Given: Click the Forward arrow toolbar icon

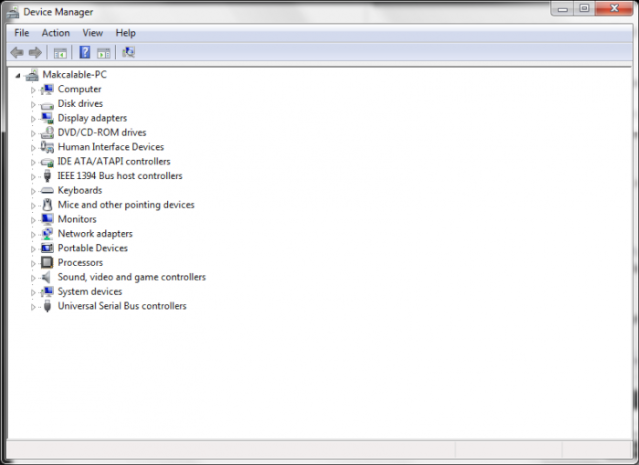Looking at the screenshot, I should coord(35,53).
